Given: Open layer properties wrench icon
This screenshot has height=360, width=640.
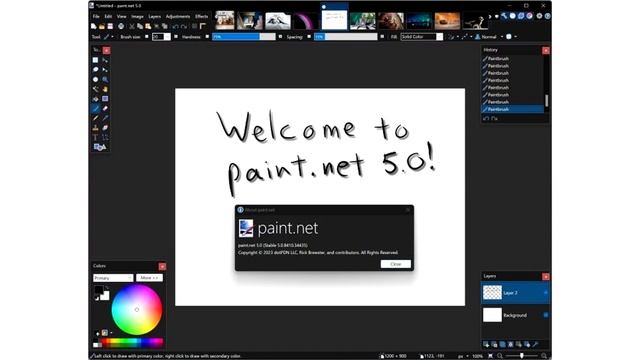Looking at the screenshot, I should pyautogui.click(x=536, y=344).
